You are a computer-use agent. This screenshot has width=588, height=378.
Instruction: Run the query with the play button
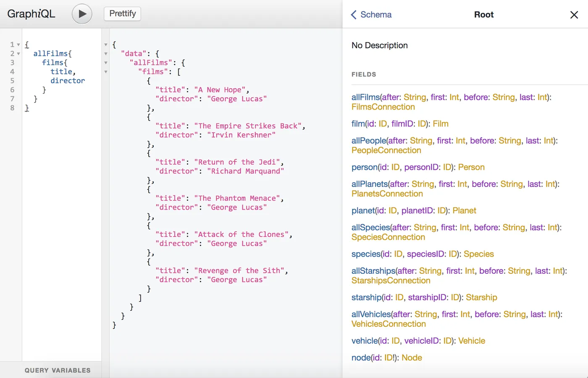(82, 14)
